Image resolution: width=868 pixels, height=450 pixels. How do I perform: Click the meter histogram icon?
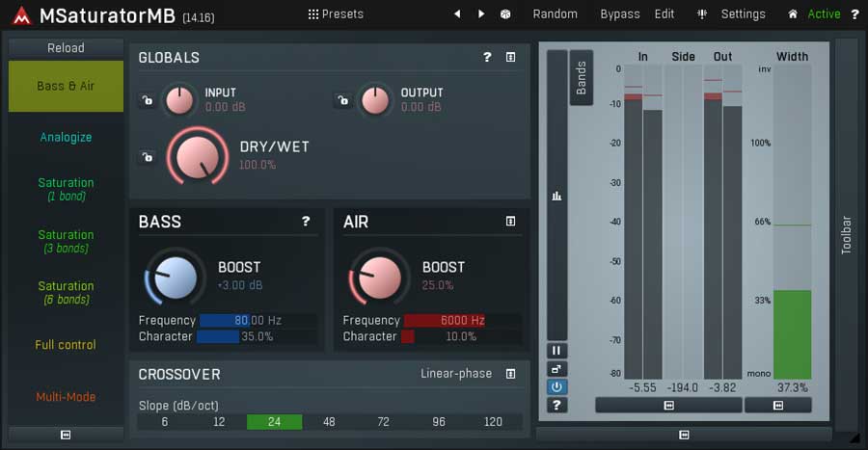[556, 196]
